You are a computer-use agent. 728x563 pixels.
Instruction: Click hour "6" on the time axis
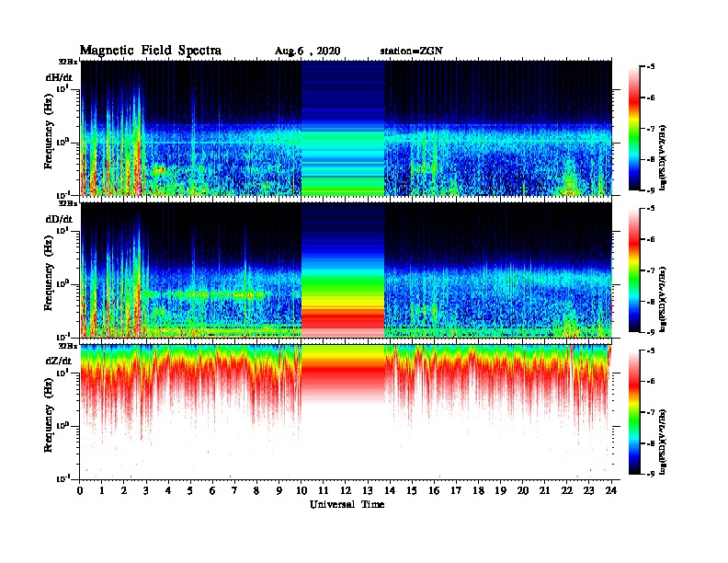pyautogui.click(x=212, y=491)
